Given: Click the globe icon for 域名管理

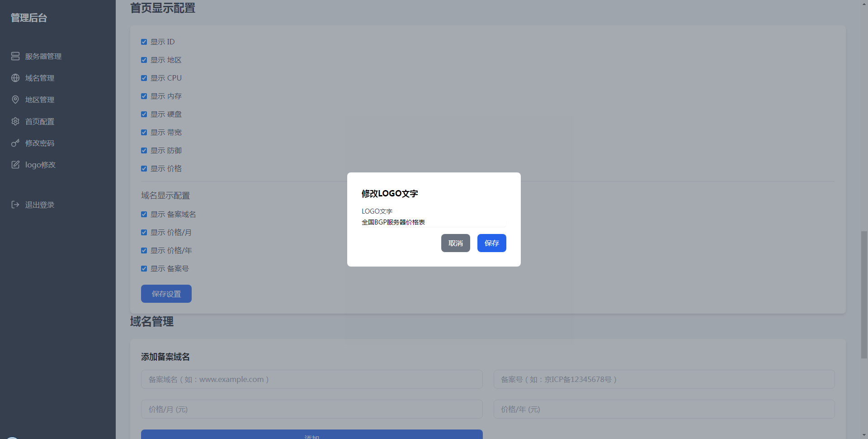Looking at the screenshot, I should 15,78.
